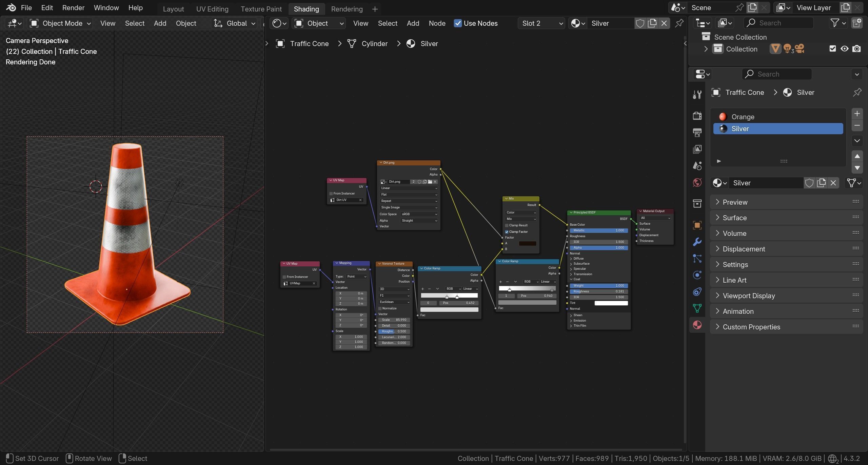Viewport: 868px width, 465px height.
Task: Open the World properties tab icon
Action: tap(697, 183)
